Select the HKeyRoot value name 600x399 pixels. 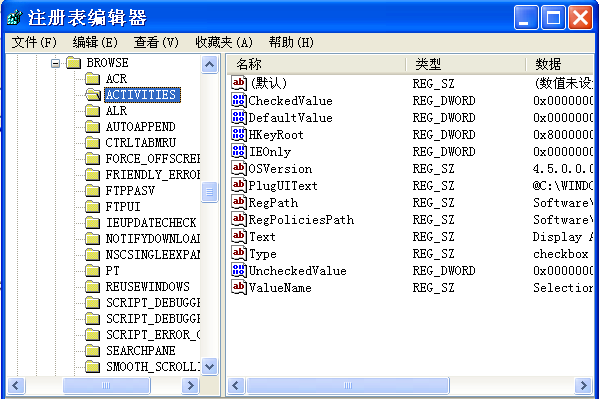(x=276, y=135)
